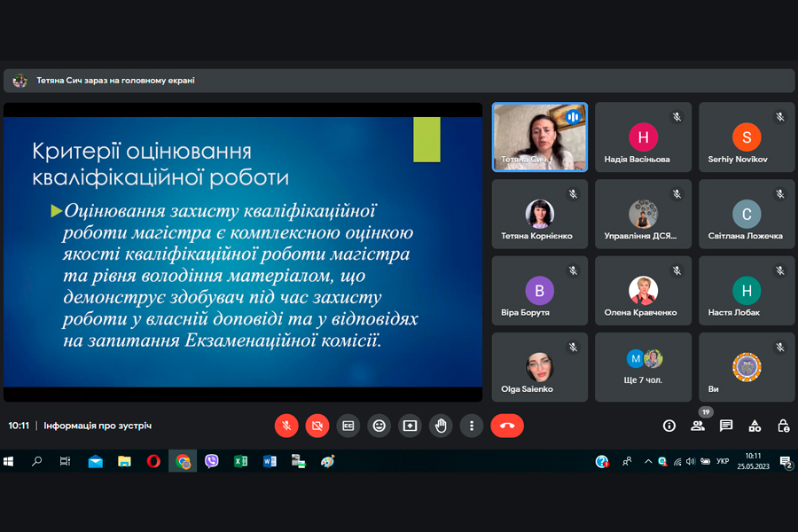Open the Mail app in taskbar
The image size is (798, 532).
click(95, 461)
